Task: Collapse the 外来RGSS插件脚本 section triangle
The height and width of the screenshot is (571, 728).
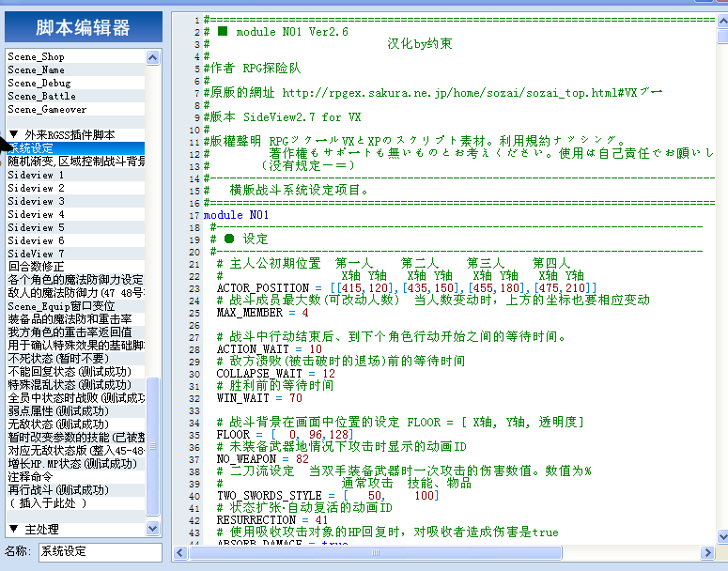Action: 14,134
